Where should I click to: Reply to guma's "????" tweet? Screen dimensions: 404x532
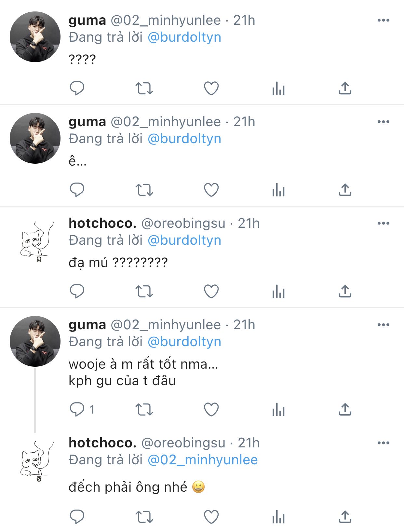pyautogui.click(x=77, y=88)
